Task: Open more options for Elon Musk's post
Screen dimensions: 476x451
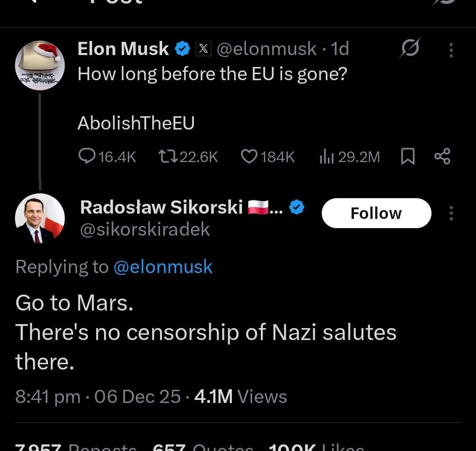Action: click(x=451, y=49)
